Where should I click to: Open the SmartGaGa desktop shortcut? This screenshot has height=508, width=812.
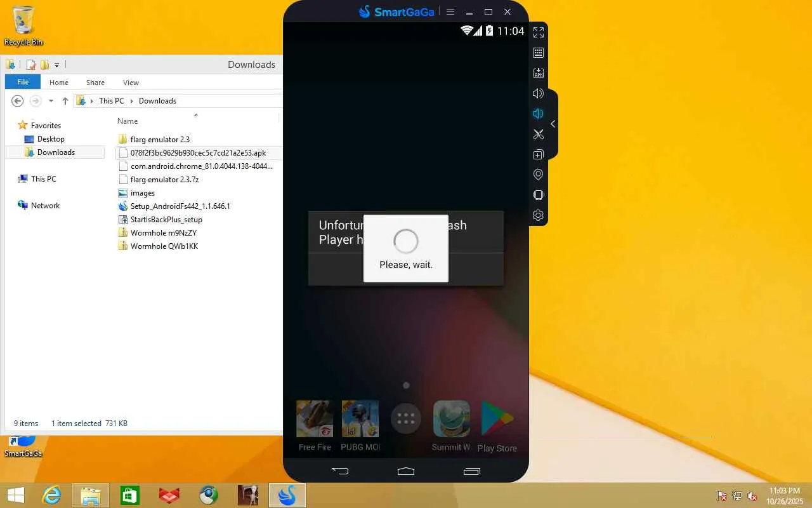(23, 446)
